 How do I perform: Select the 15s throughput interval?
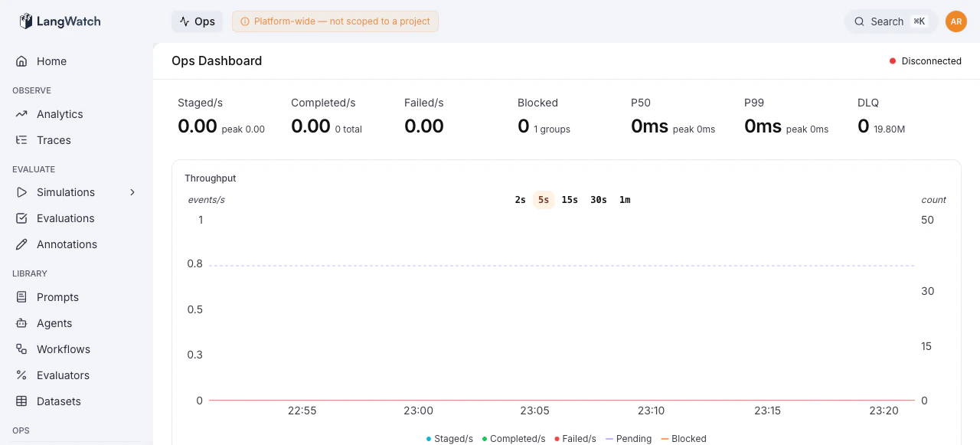coord(570,200)
